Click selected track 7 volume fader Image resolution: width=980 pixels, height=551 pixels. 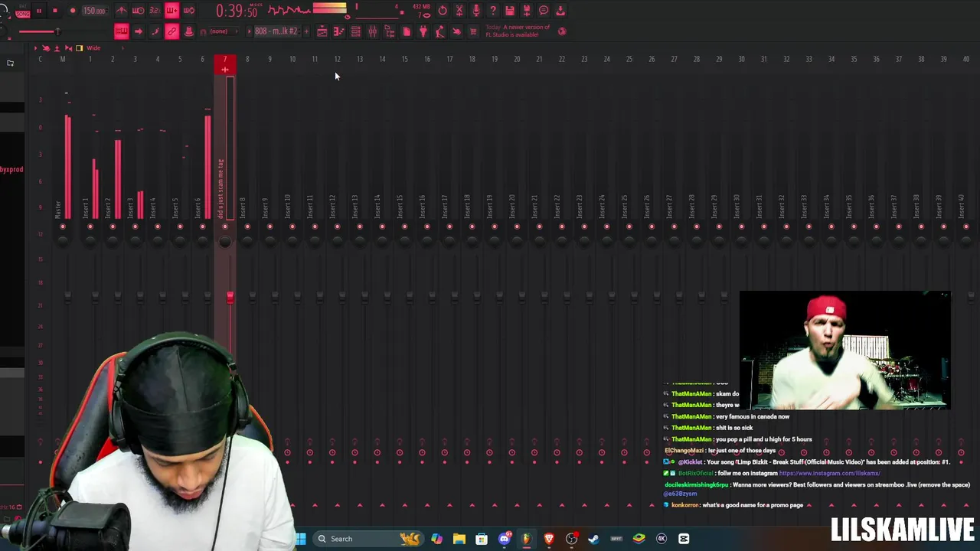230,297
